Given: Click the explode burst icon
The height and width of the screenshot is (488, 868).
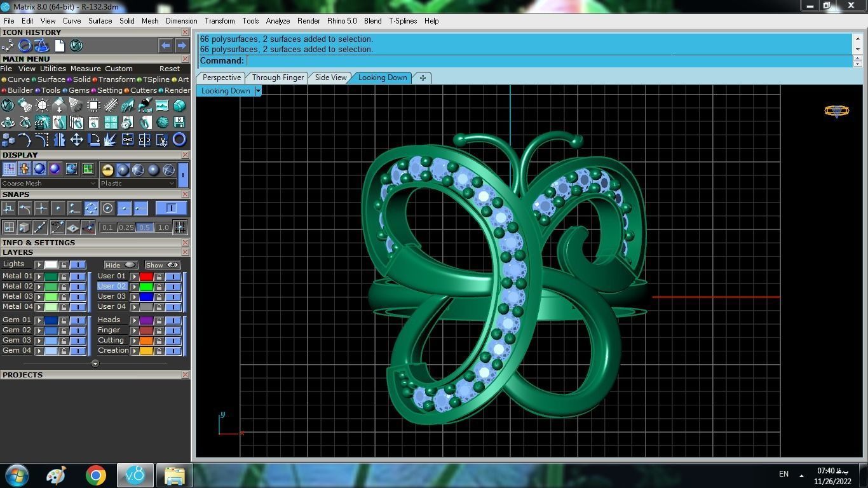Looking at the screenshot, I should (x=111, y=139).
